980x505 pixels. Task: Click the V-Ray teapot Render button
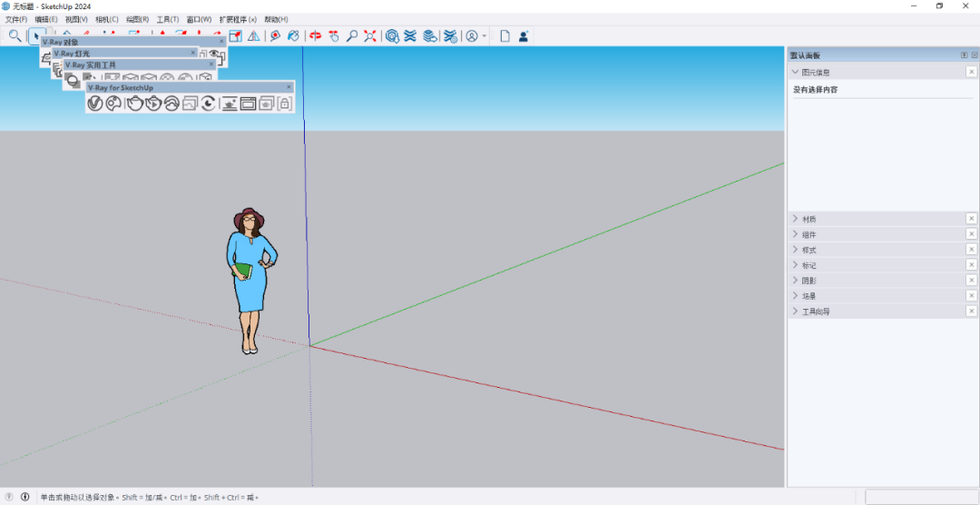134,104
